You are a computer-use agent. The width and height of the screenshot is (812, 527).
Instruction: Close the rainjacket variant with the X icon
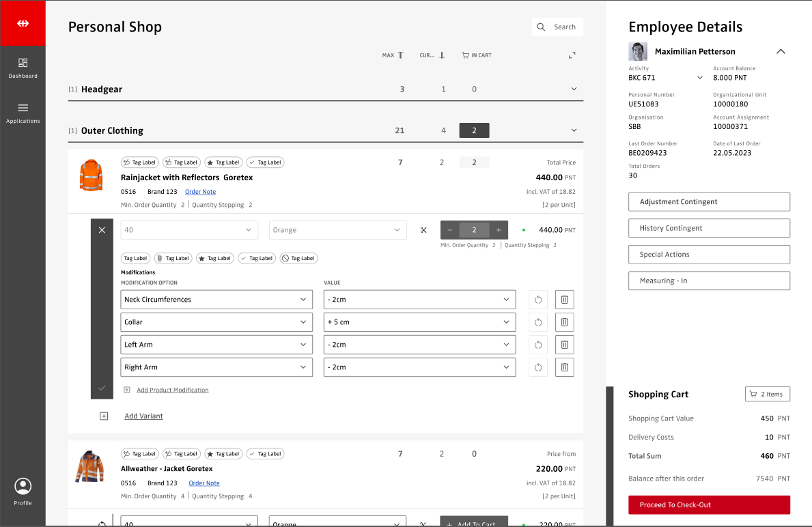pos(102,230)
